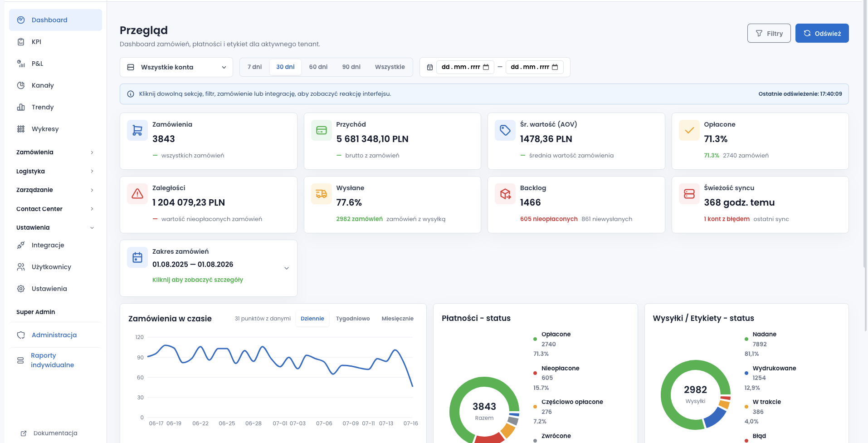
Task: Click the Zamówienia shopping cart card icon
Action: click(x=137, y=130)
